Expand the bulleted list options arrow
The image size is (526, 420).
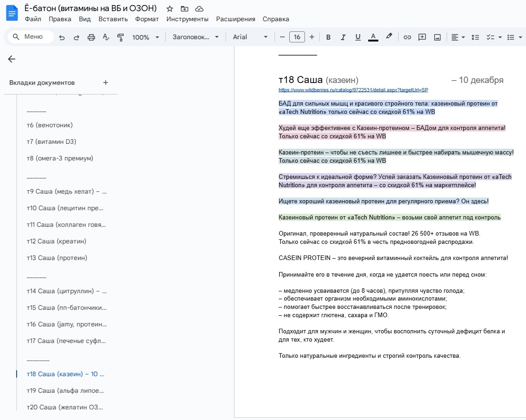[520, 37]
